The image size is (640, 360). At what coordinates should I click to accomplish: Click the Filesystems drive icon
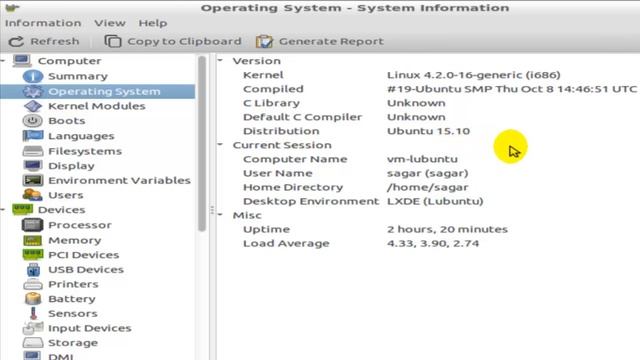(33, 151)
